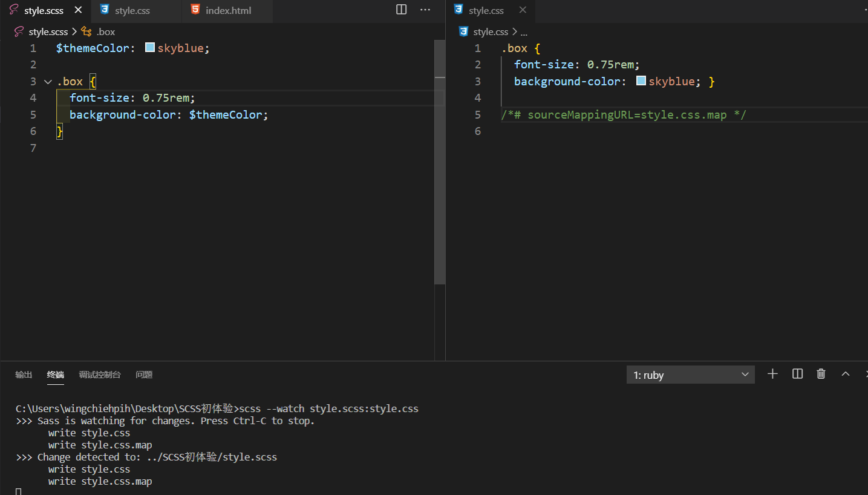Image resolution: width=868 pixels, height=495 pixels.
Task: Click the .box breadcrumb item
Action: [x=106, y=31]
